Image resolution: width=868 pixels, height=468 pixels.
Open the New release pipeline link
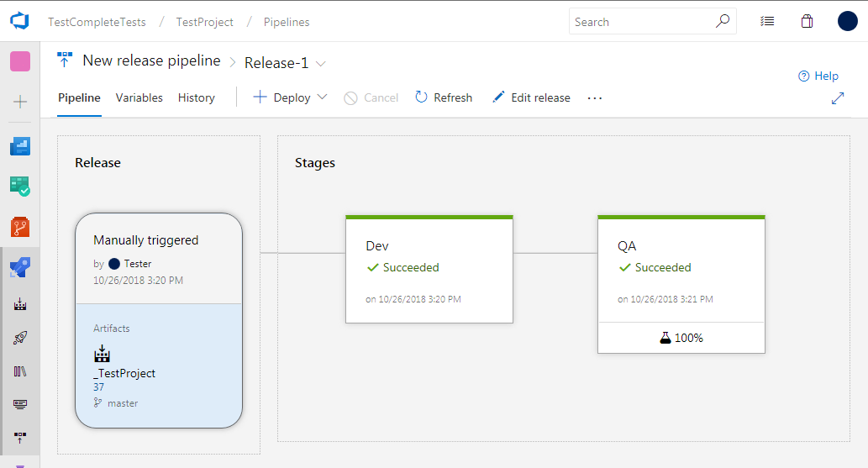(x=152, y=60)
